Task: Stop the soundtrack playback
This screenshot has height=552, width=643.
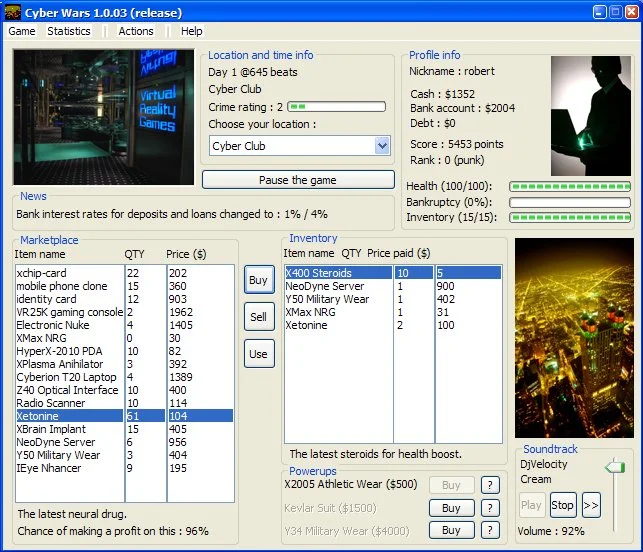Action: tap(563, 505)
